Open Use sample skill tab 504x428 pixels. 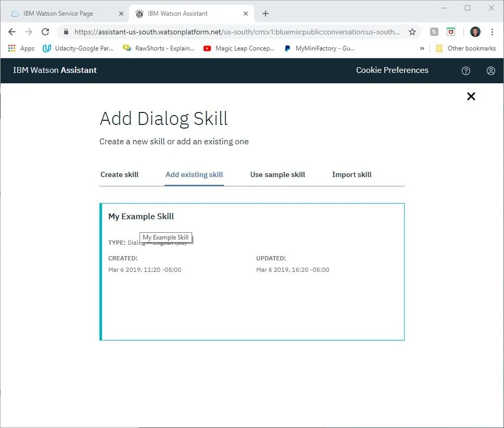tap(278, 174)
